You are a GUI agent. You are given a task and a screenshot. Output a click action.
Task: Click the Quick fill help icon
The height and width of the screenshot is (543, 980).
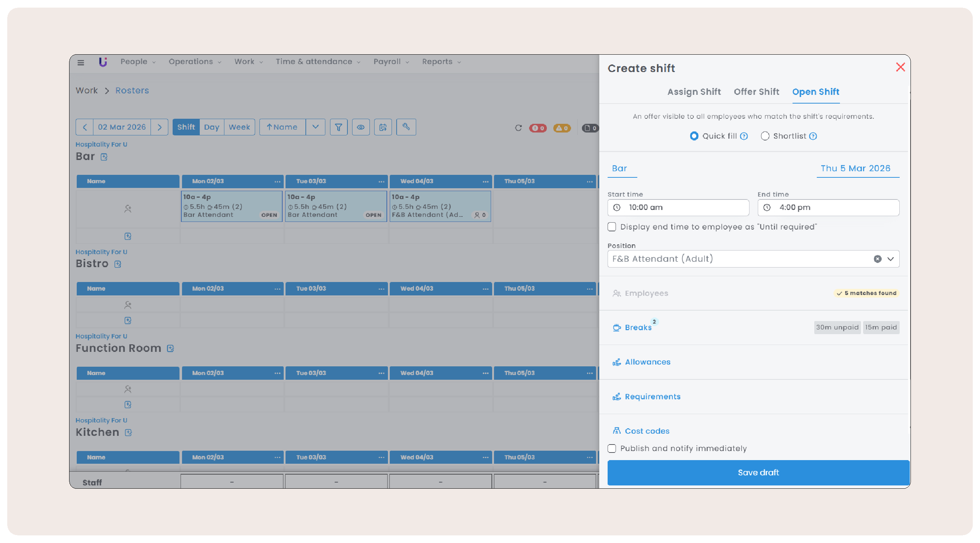[744, 136]
